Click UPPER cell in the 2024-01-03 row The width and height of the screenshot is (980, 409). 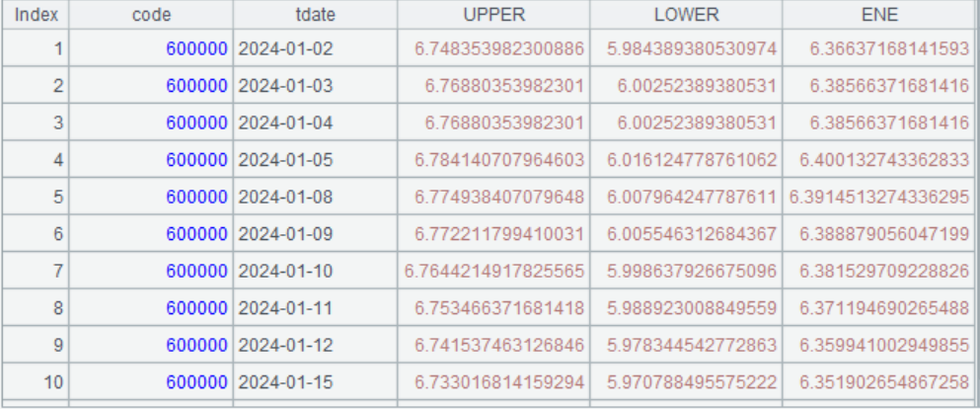(x=493, y=86)
